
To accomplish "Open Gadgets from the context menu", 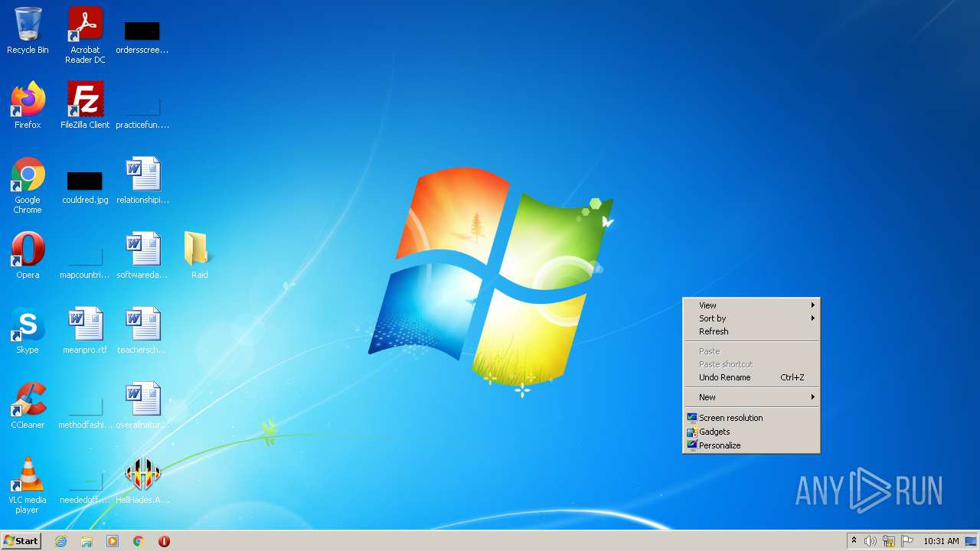I will tap(751, 432).
